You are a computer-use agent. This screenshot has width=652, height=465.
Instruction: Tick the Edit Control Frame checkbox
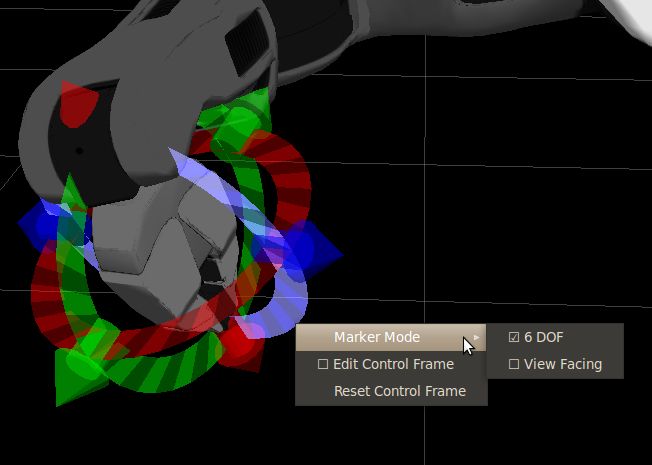(323, 365)
